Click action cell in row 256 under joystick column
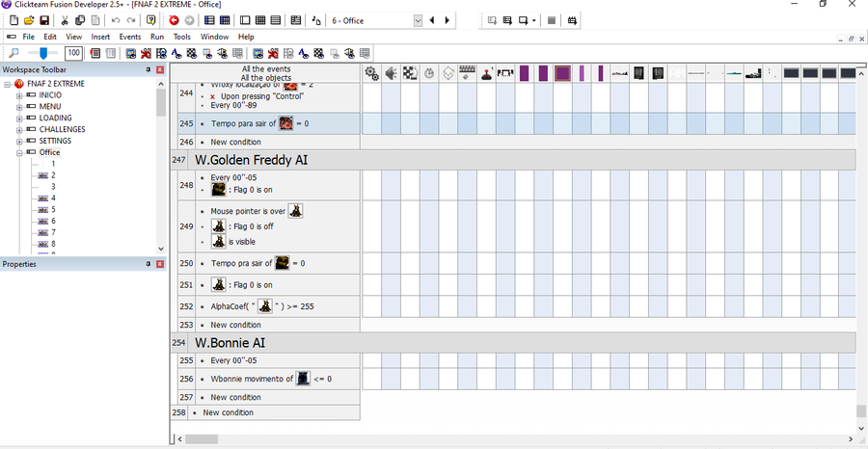 click(486, 379)
